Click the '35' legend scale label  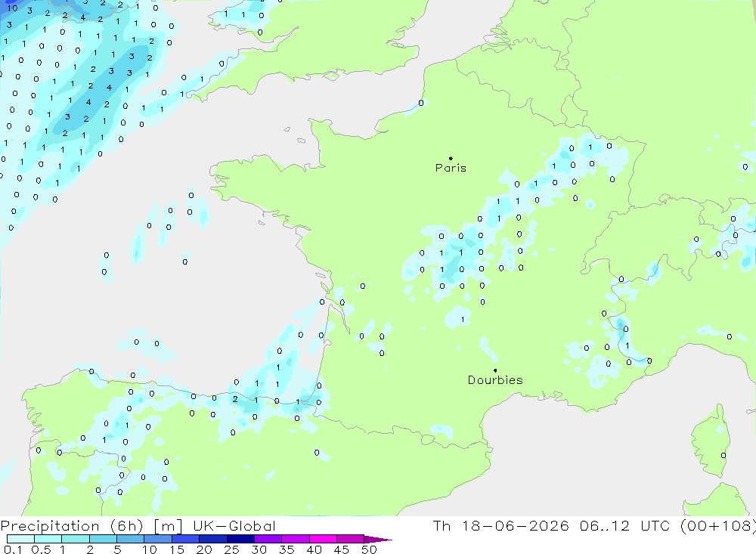tap(287, 549)
